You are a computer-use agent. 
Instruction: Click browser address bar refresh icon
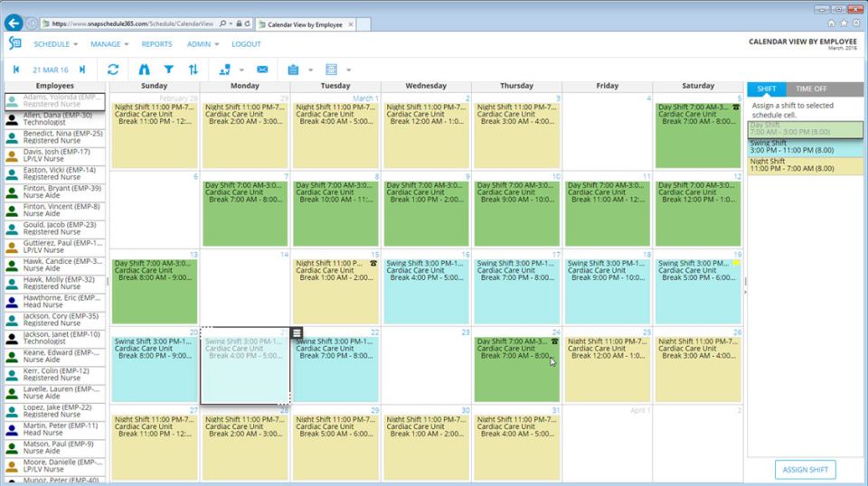coord(248,23)
